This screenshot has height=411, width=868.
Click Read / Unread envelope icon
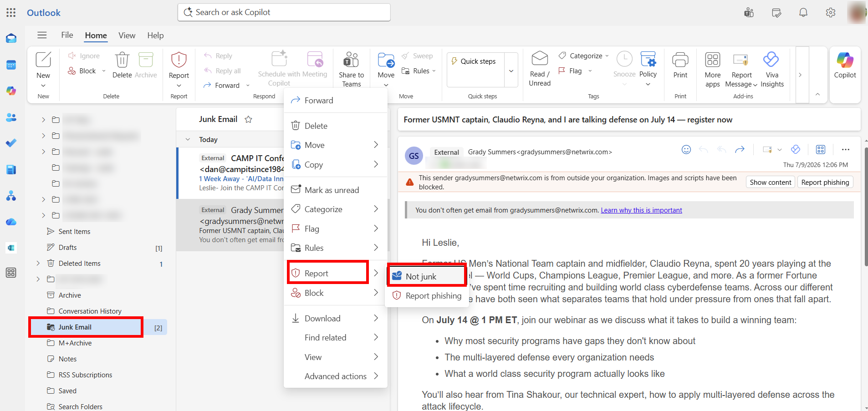tap(540, 59)
